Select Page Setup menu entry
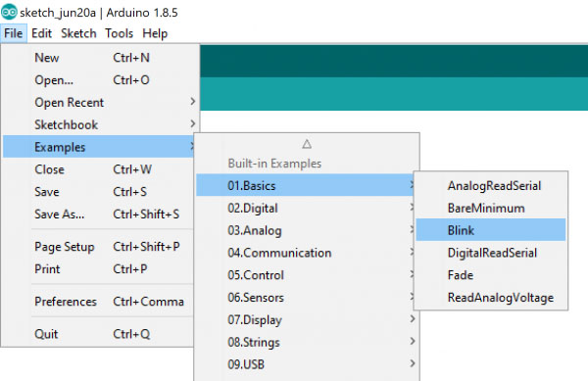The height and width of the screenshot is (381, 588). [x=100, y=247]
